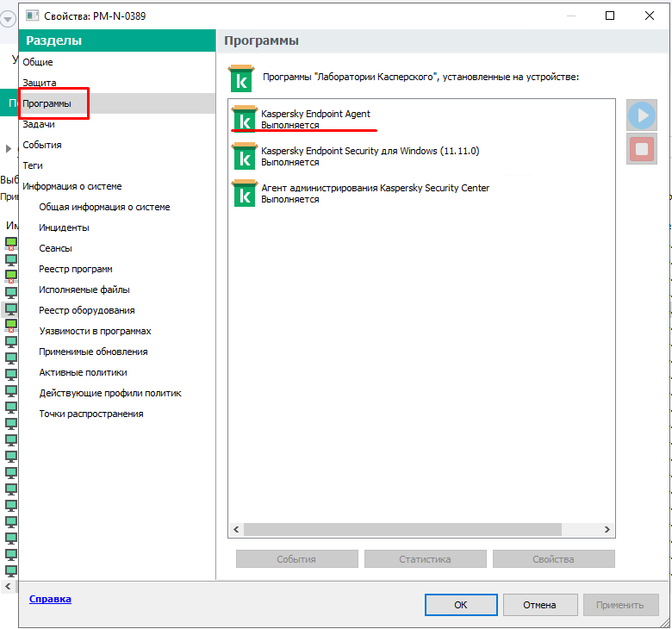Click the Kaspersky Endpoint Security for Windows icon
The width and height of the screenshot is (672, 629).
pos(245,156)
